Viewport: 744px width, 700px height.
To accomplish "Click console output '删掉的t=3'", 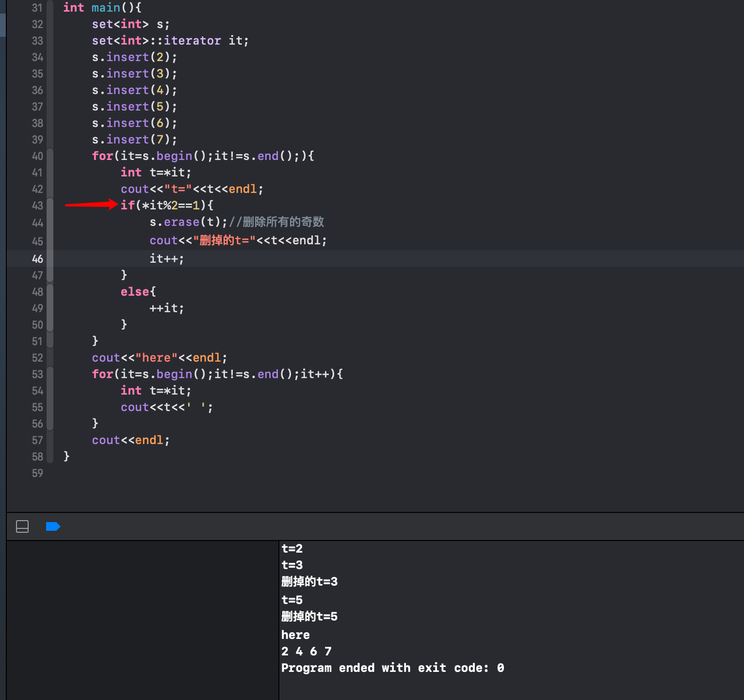I will [309, 582].
